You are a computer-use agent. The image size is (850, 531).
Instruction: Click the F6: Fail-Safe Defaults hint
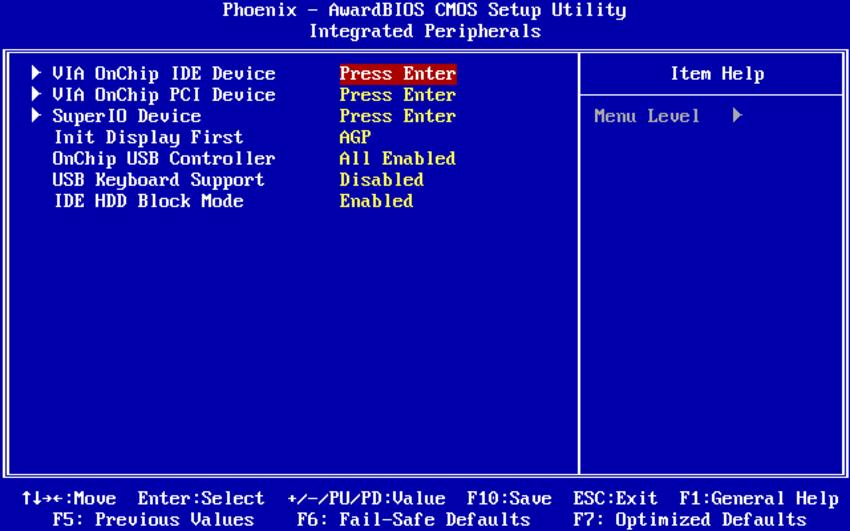[414, 520]
